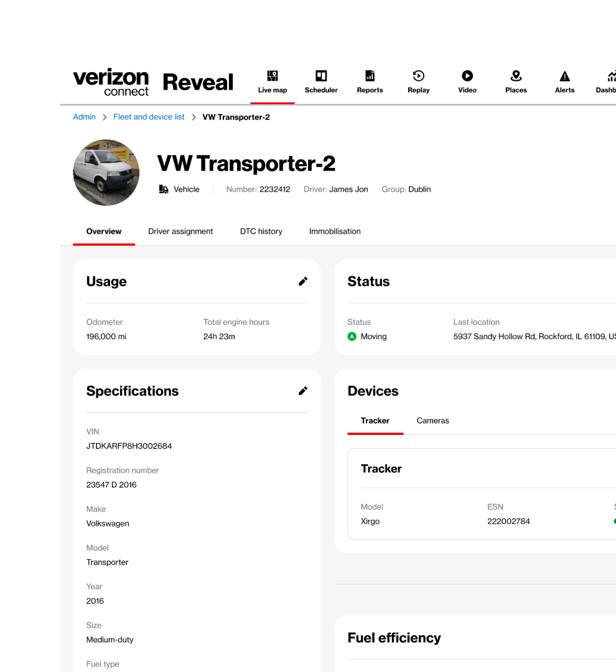Viewport: 616px width, 672px height.
Task: Open the Scheduler icon in navigation
Action: (x=321, y=76)
